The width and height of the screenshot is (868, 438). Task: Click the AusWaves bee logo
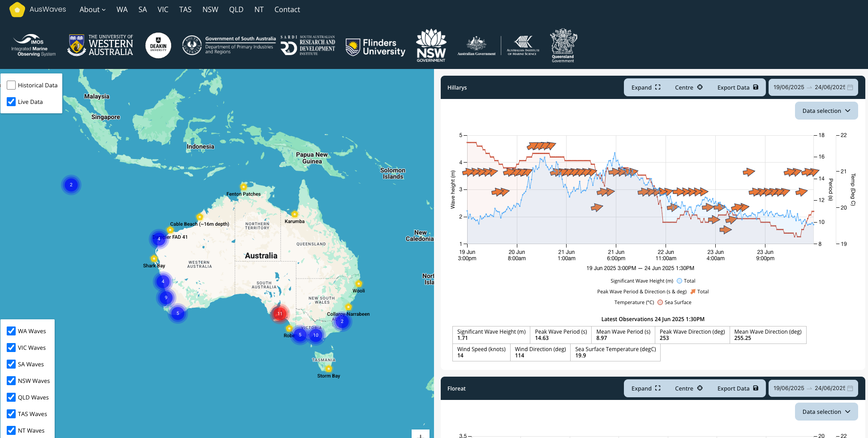17,9
